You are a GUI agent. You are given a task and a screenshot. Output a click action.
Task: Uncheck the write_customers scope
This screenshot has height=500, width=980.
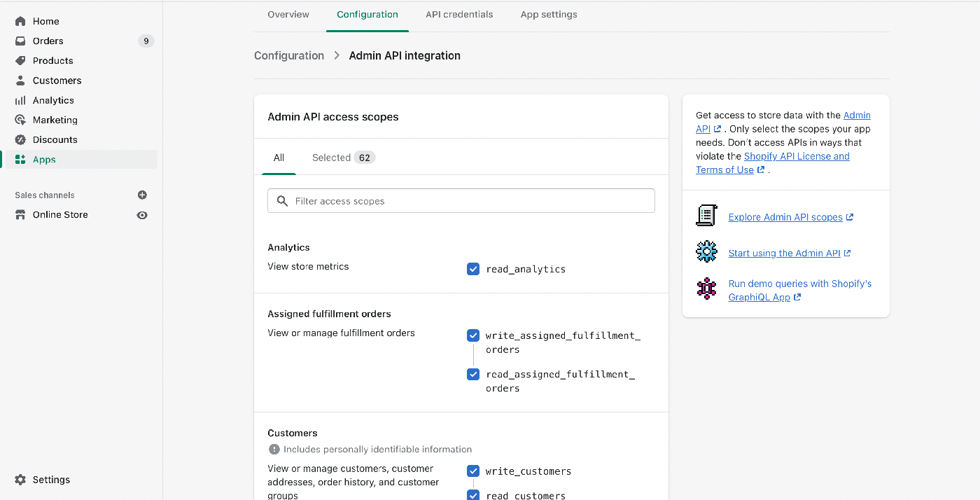point(473,471)
